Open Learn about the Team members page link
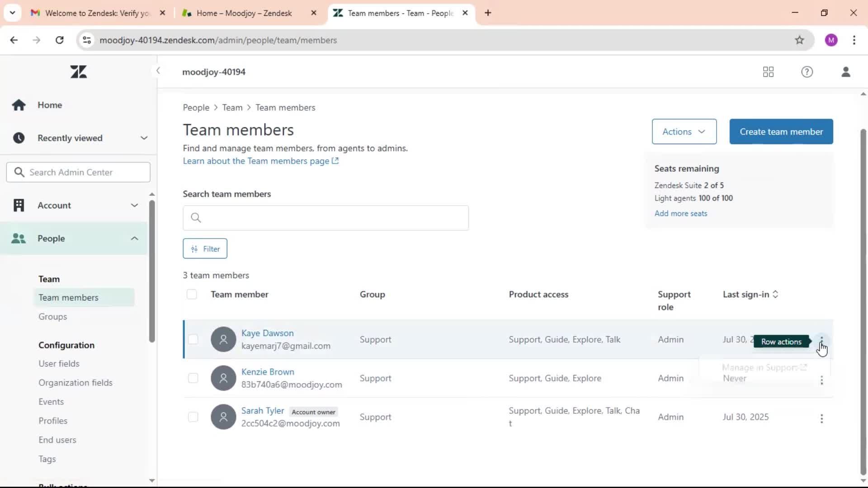Image resolution: width=868 pixels, height=488 pixels. [260, 161]
